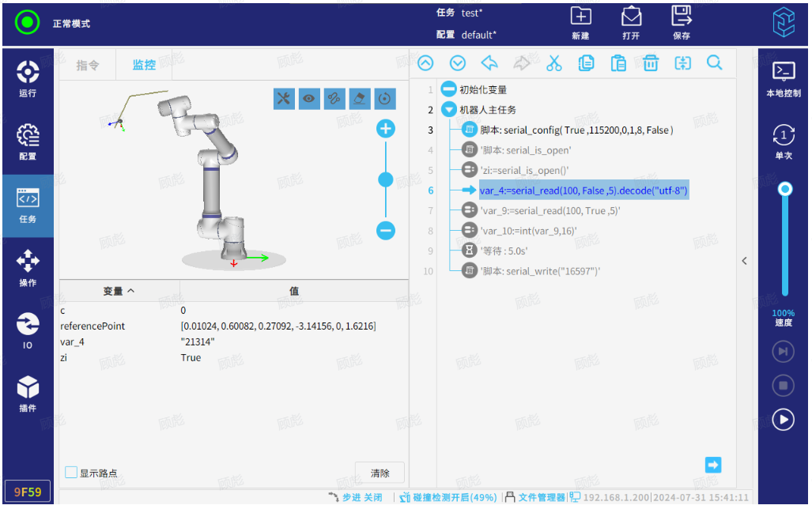Click the 新建 new task icon
The height and width of the screenshot is (509, 812).
tap(580, 23)
